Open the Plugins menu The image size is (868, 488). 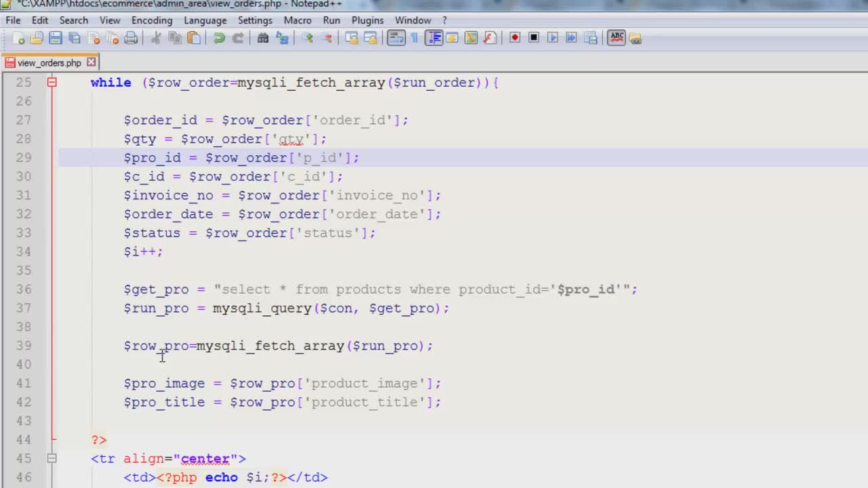[x=368, y=20]
